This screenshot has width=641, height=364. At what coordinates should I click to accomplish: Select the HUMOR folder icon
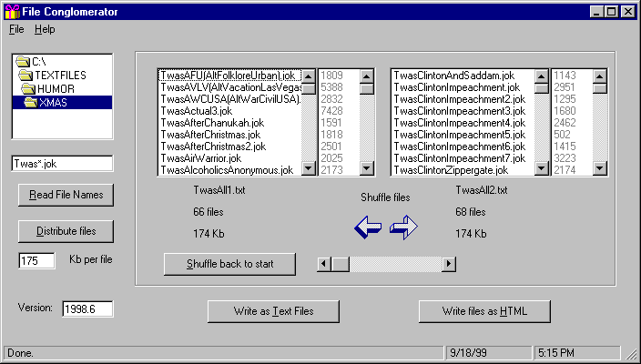(x=28, y=88)
